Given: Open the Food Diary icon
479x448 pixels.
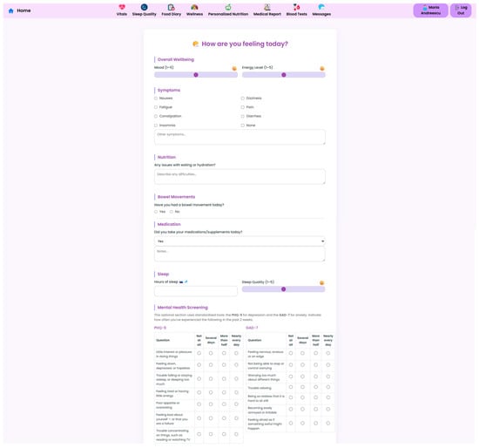Looking at the screenshot, I should [x=171, y=7].
